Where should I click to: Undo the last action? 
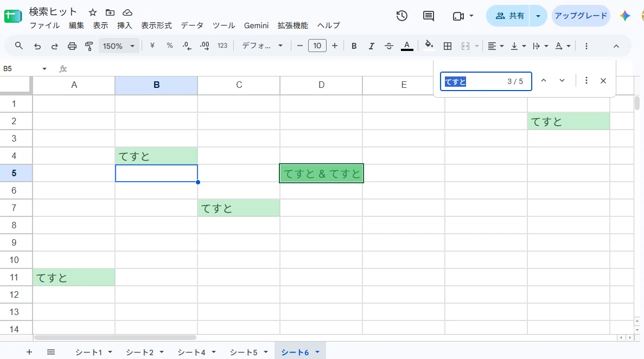pyautogui.click(x=37, y=46)
